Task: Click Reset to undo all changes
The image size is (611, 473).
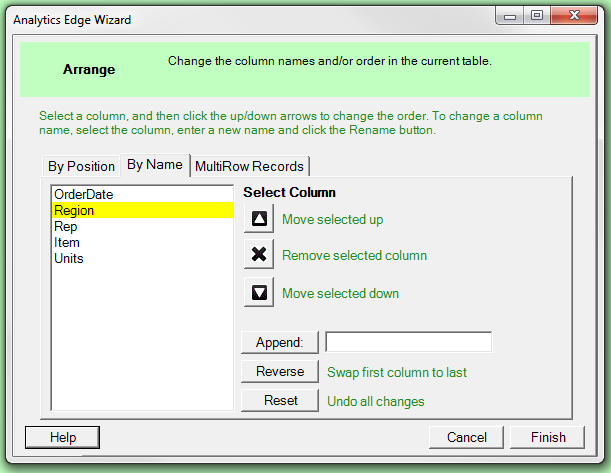Action: tap(280, 400)
